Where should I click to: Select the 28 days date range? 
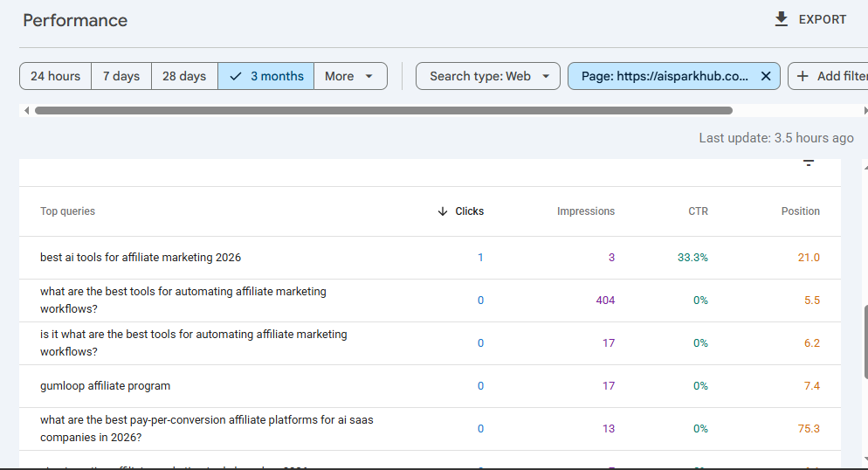(x=184, y=76)
